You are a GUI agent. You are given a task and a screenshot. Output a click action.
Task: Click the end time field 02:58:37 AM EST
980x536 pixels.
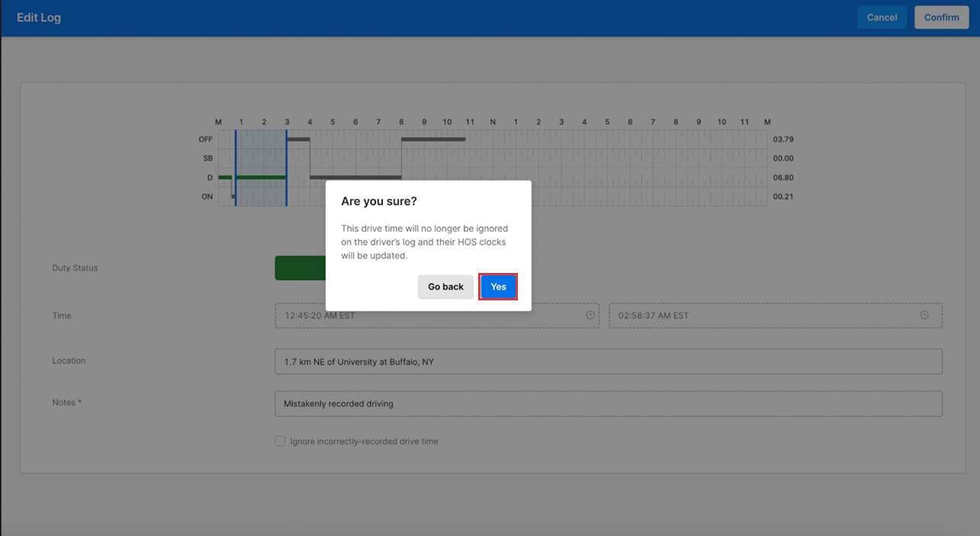(776, 316)
